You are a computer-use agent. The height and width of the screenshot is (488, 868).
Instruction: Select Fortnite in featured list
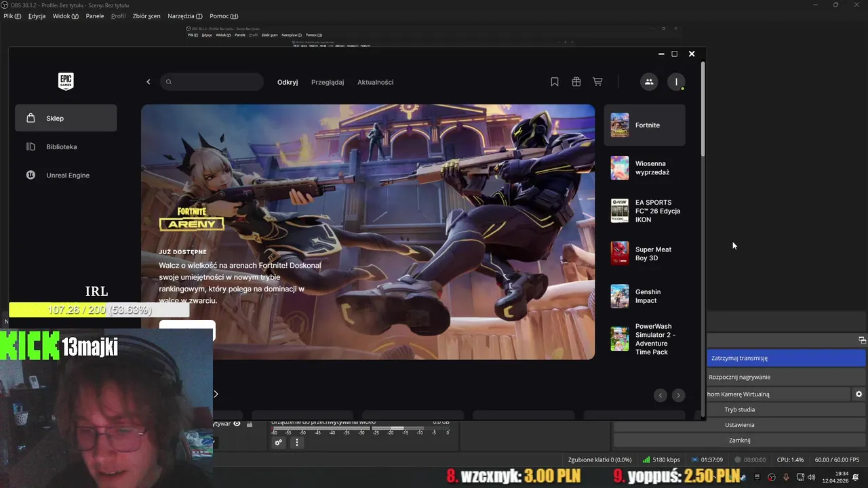point(645,125)
